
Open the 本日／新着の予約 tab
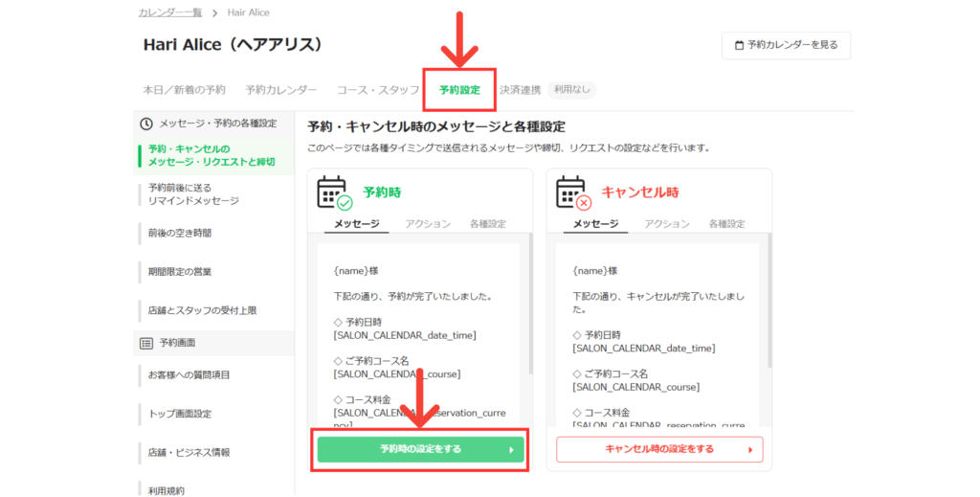(184, 90)
